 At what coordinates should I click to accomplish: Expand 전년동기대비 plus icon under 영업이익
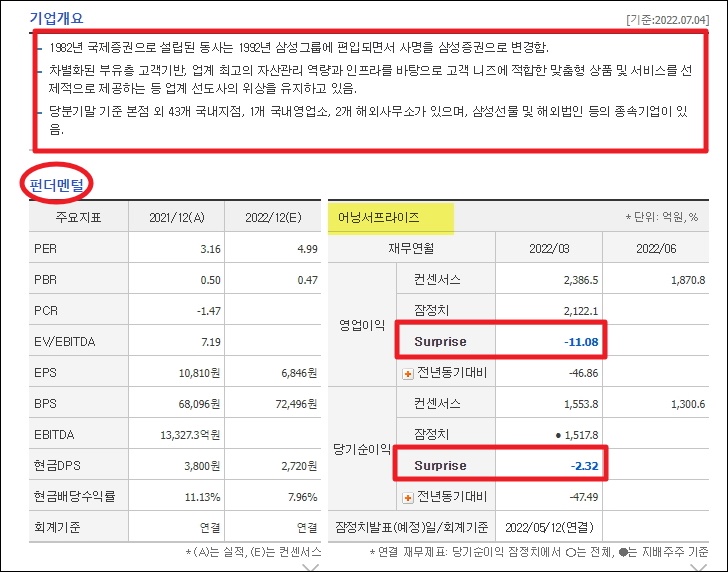pyautogui.click(x=408, y=374)
